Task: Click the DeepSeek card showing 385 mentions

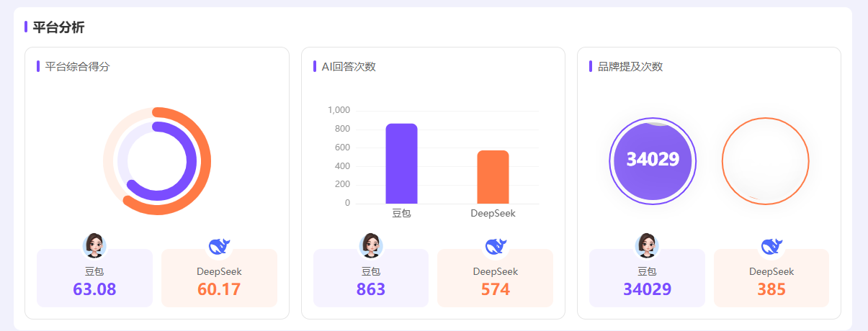Action: coord(771,278)
